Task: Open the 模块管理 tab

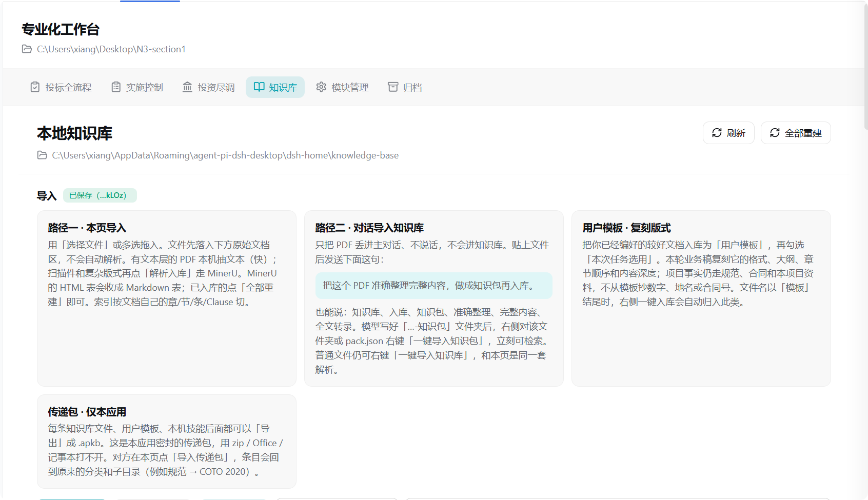Action: (343, 87)
